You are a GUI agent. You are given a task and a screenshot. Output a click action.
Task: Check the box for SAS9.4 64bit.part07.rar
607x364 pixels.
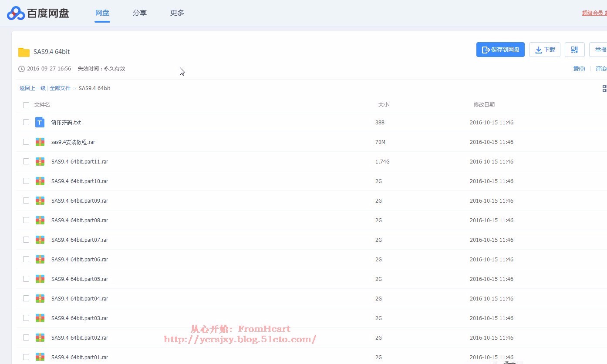pos(26,240)
